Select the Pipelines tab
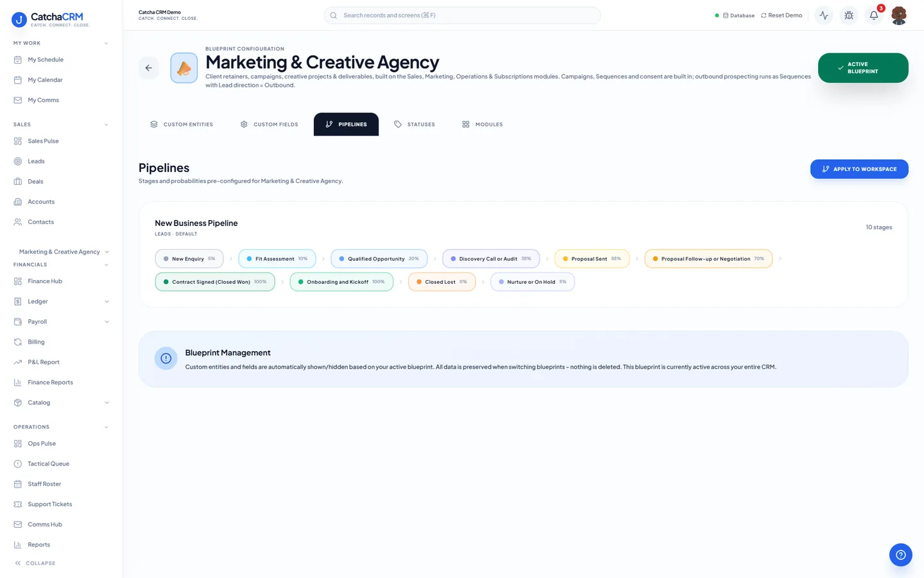 point(346,125)
